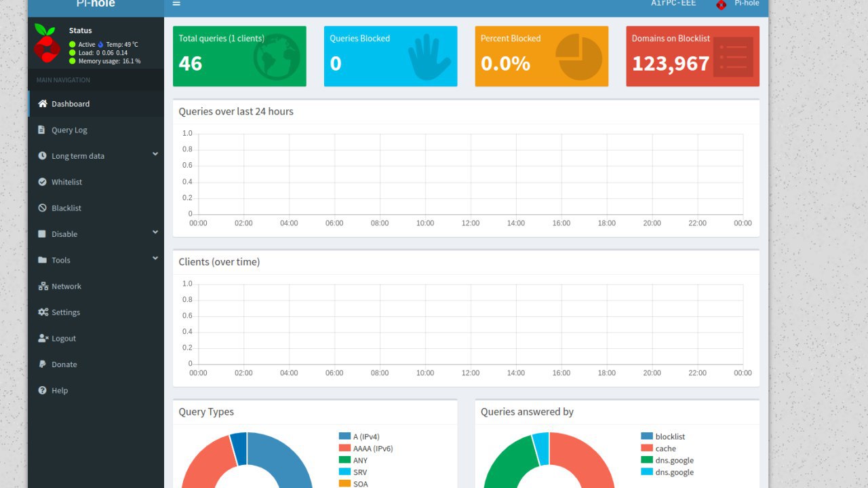The height and width of the screenshot is (488, 868).
Task: Click the 'Queries over last 24 hours' heading
Action: (236, 111)
